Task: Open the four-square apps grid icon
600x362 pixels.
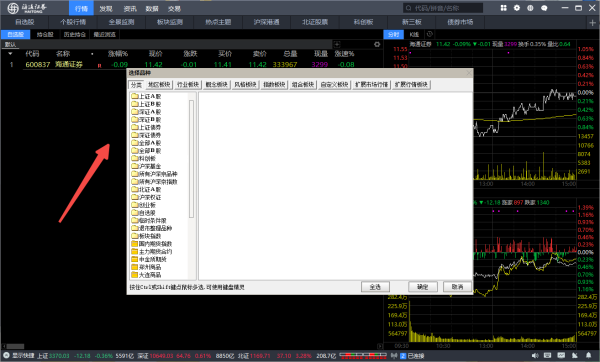Action: pos(504,8)
